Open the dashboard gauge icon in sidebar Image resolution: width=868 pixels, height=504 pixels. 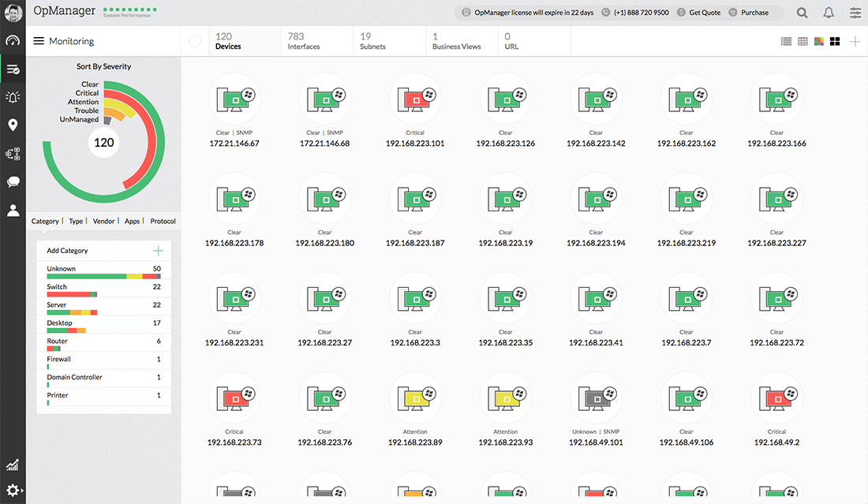pos(13,40)
